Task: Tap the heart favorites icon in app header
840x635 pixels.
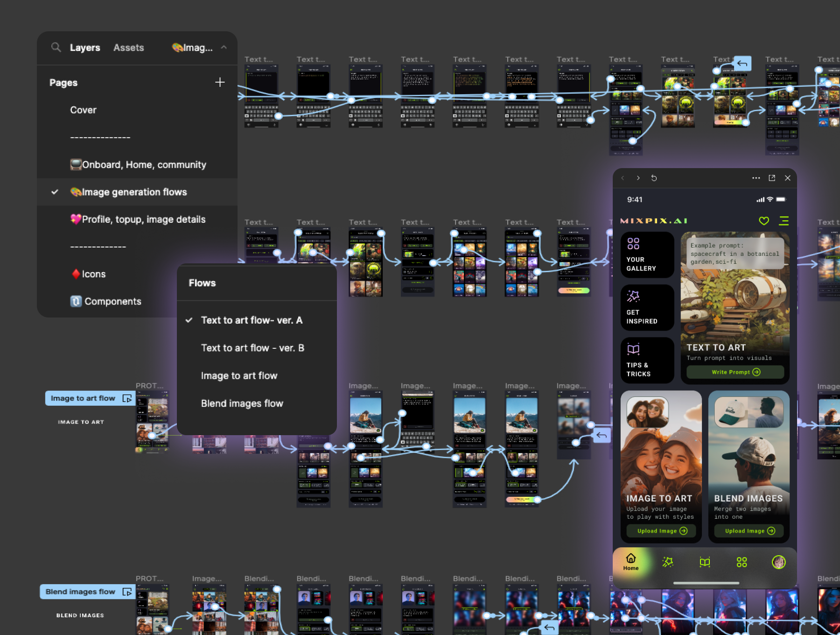Action: (x=764, y=221)
